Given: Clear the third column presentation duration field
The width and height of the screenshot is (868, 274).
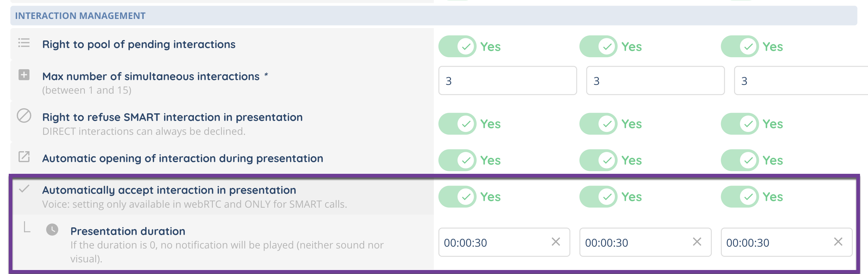Looking at the screenshot, I should (838, 242).
